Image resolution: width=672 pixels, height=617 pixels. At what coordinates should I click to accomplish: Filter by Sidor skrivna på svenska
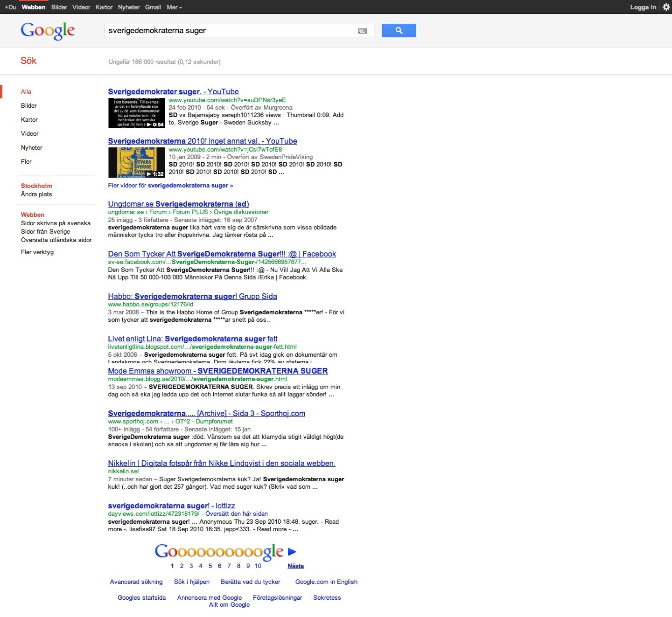point(56,223)
